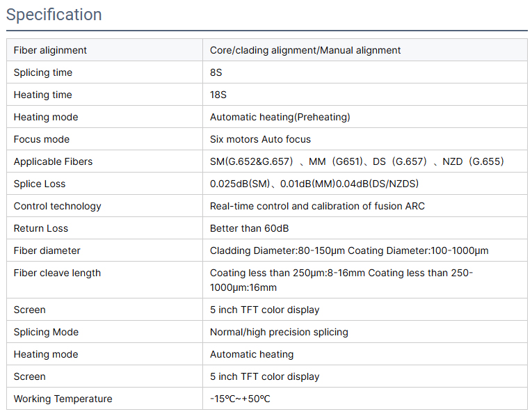Image resolution: width=532 pixels, height=414 pixels.
Task: Select the Heating time label
Action: coord(43,95)
